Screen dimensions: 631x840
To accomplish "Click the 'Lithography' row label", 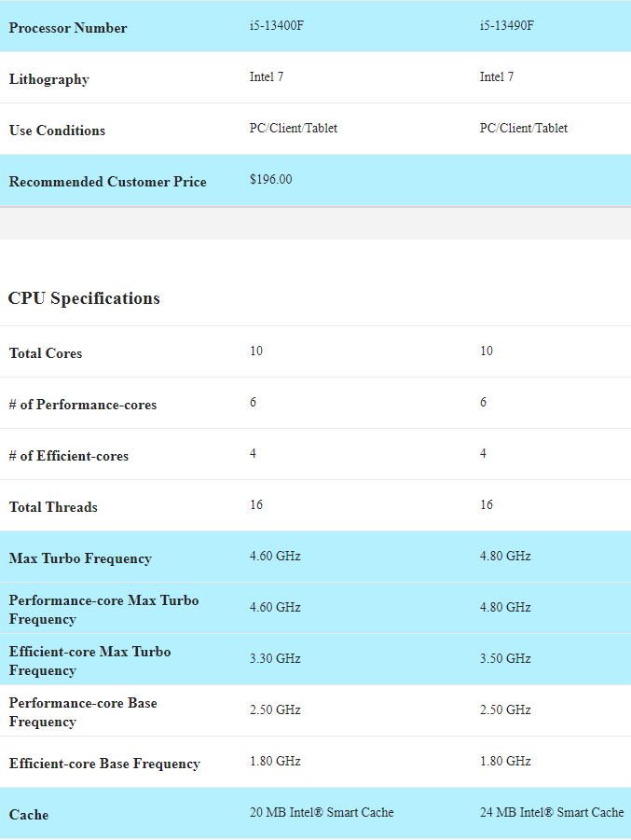I will click(x=49, y=79).
